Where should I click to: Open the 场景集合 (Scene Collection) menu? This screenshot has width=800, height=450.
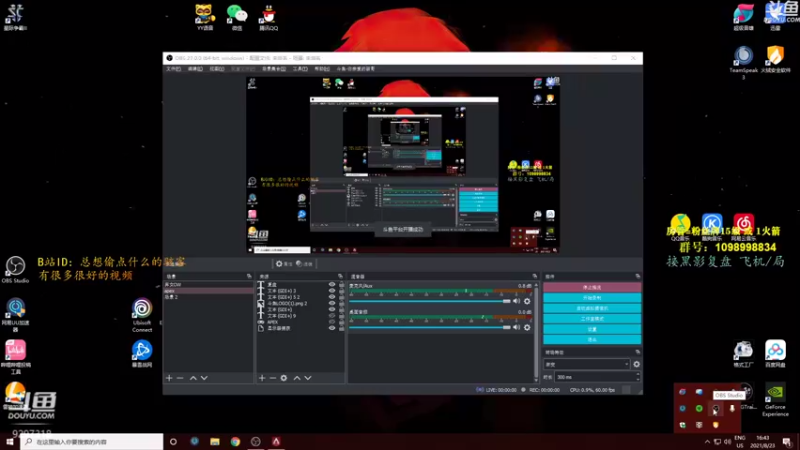[274, 69]
